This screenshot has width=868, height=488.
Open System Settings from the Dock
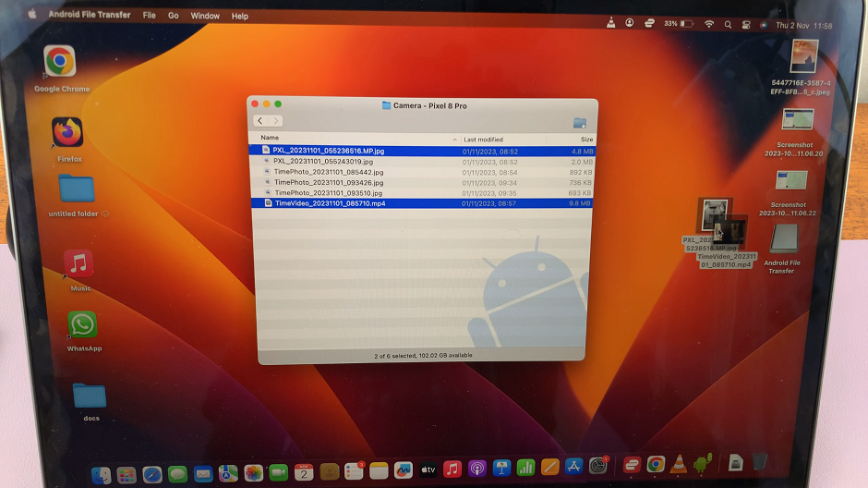pos(597,466)
